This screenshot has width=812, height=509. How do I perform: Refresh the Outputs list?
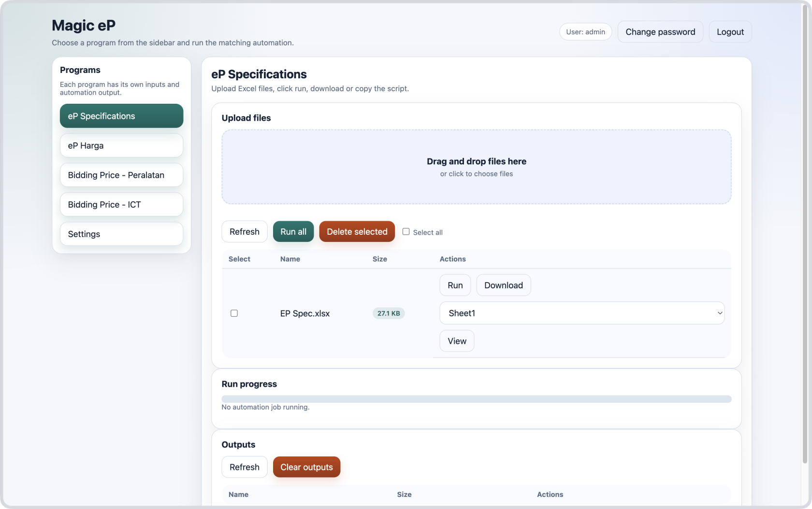click(245, 467)
